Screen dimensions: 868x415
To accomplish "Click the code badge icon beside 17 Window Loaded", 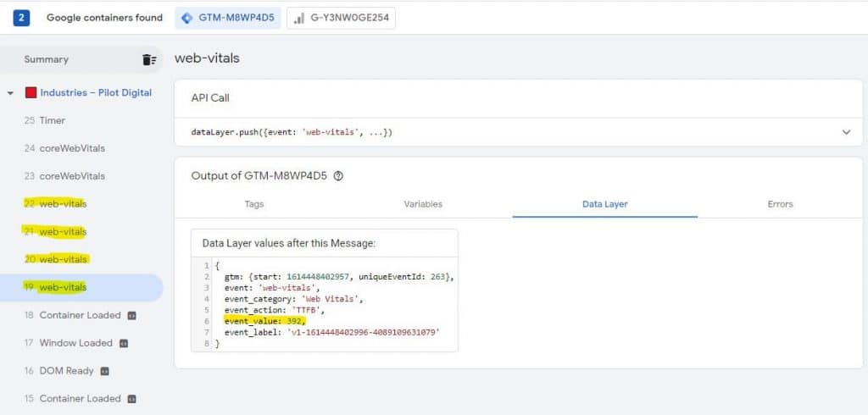I will (x=124, y=343).
